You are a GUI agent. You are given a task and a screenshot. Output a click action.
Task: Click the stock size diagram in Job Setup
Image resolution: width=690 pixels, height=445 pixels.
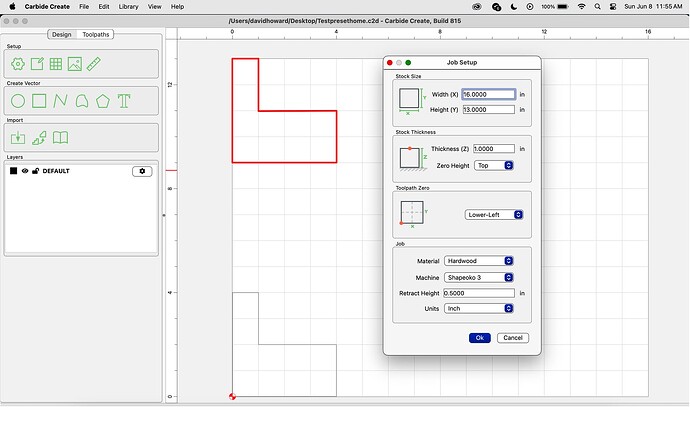coord(412,101)
